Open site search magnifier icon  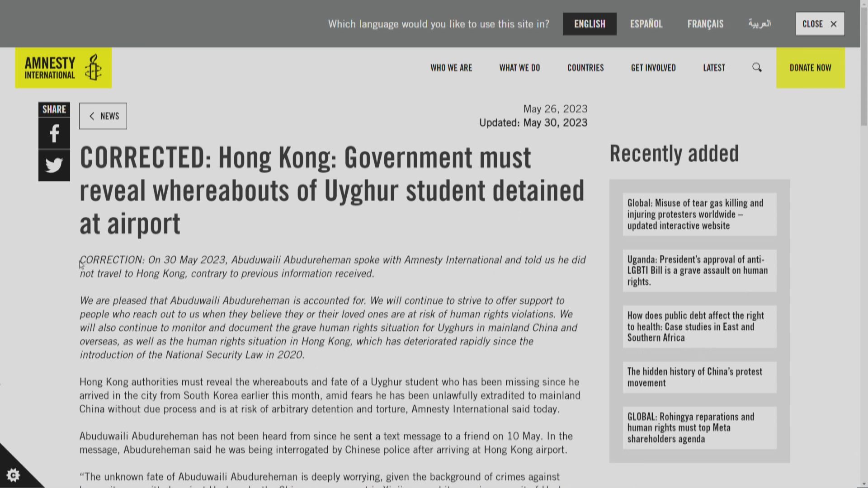pos(757,68)
